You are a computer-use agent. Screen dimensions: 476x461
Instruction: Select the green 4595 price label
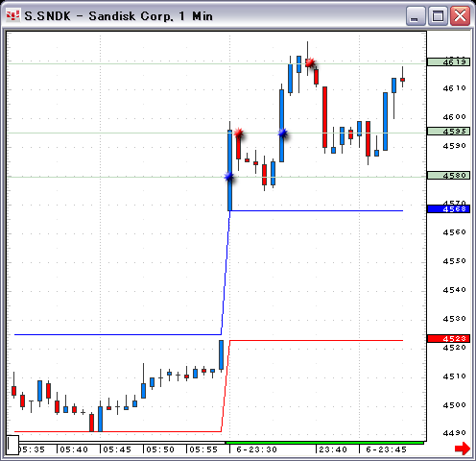click(x=448, y=132)
